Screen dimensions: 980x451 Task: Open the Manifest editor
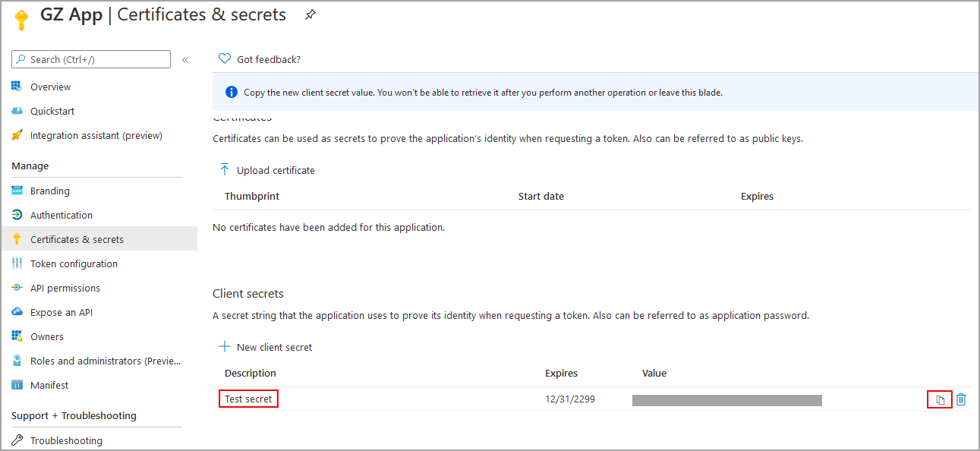click(x=49, y=385)
